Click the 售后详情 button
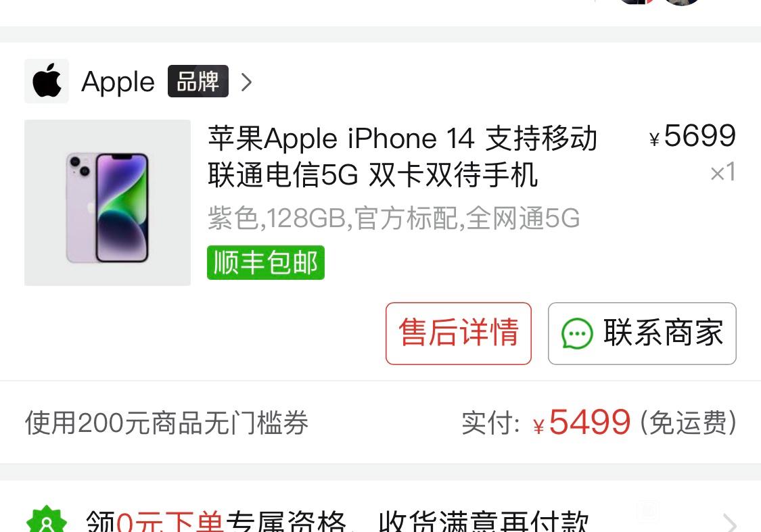The height and width of the screenshot is (532, 761). pyautogui.click(x=459, y=333)
